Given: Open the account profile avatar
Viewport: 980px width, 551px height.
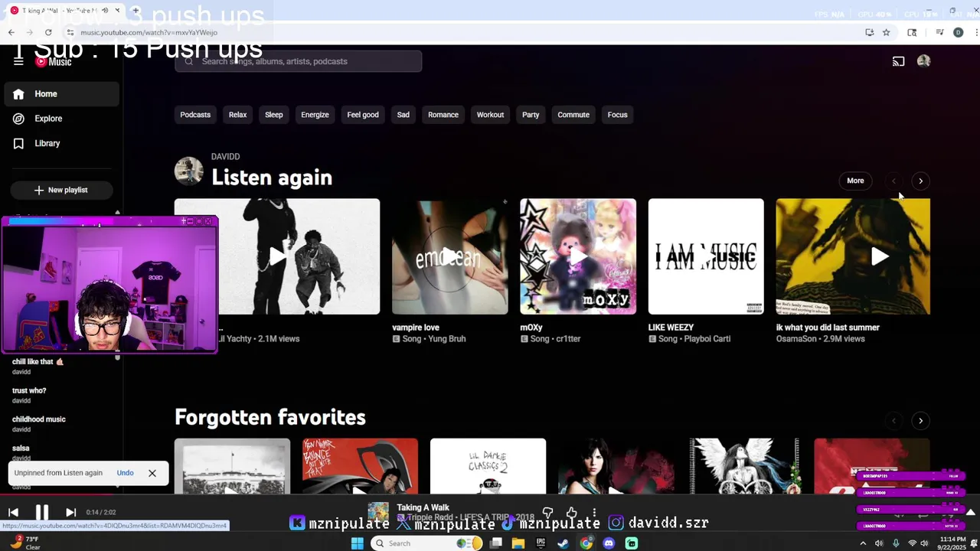Looking at the screenshot, I should point(923,61).
